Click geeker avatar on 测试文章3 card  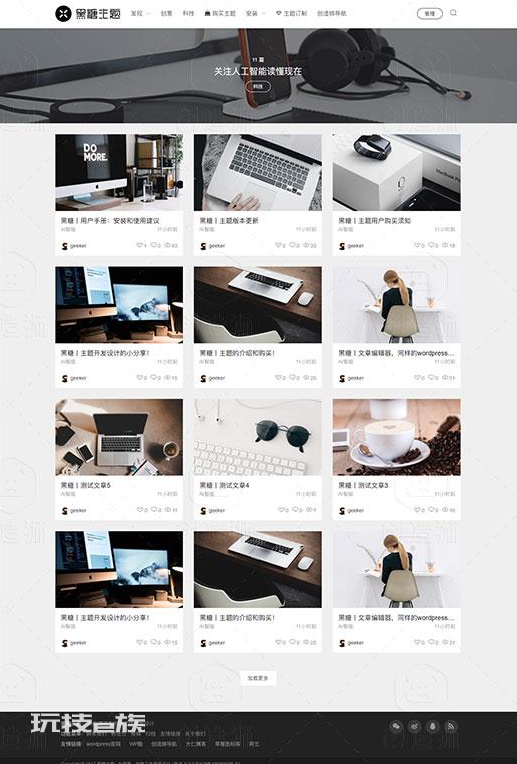click(342, 511)
